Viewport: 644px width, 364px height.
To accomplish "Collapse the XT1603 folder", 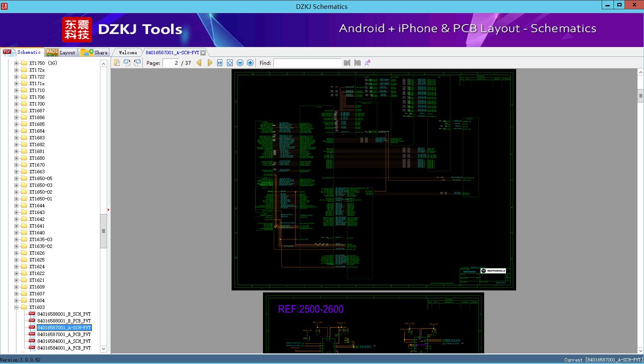I will click(x=17, y=307).
